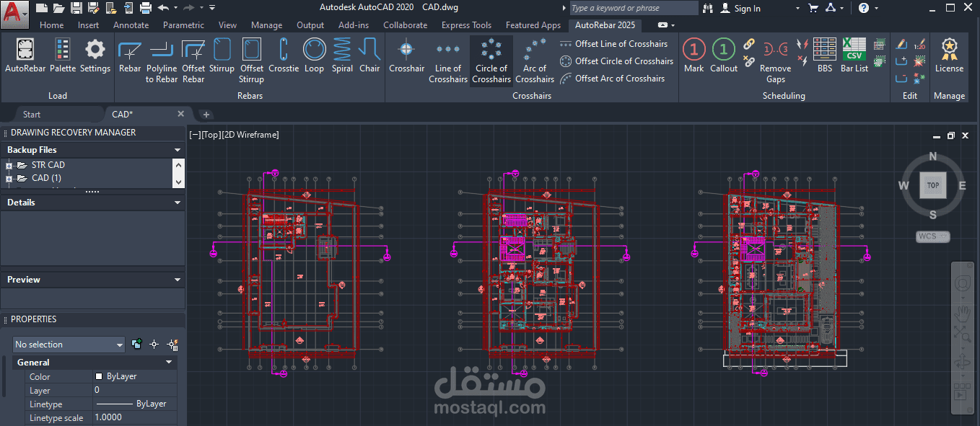Select the Offset Rebar tool
Viewport: 980px width, 426px height.
(x=193, y=61)
